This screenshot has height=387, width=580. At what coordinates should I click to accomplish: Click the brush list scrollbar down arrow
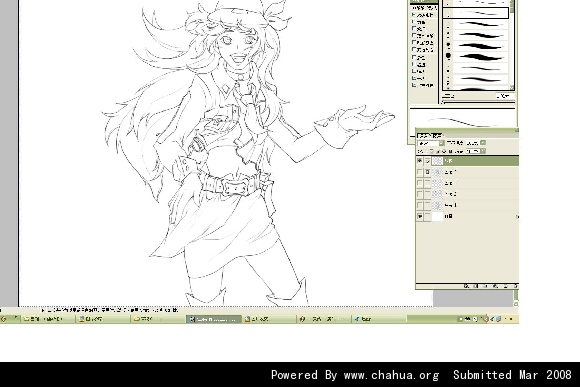(x=512, y=88)
